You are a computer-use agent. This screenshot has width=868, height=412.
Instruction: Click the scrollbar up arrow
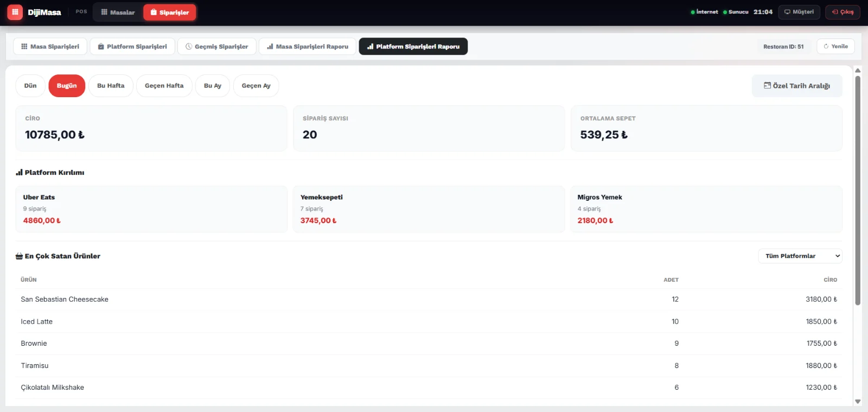click(858, 71)
